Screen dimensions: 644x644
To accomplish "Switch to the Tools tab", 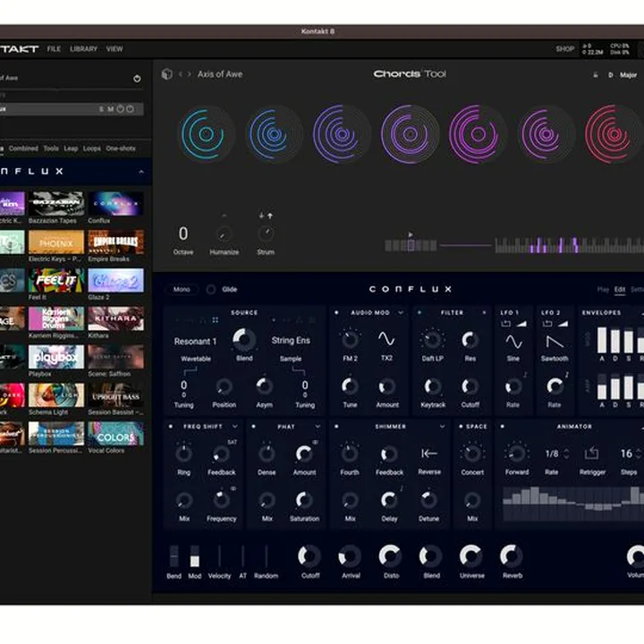I will click(51, 148).
